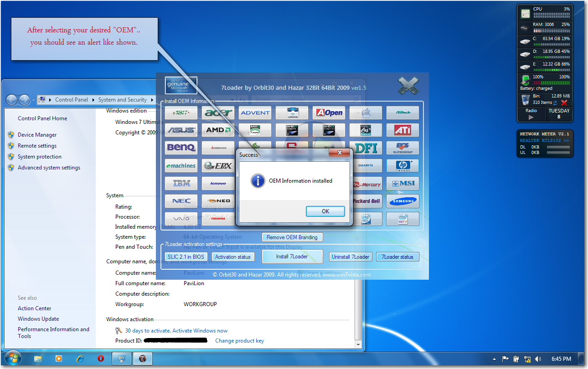The width and height of the screenshot is (588, 369).
Task: Open the Opera browser from the taskbar
Action: pyautogui.click(x=101, y=359)
